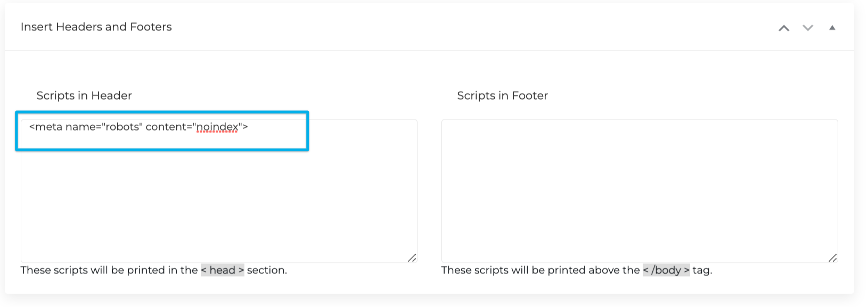Click the panel header bar area
Viewport: 868px width, 307px height.
click(426, 27)
